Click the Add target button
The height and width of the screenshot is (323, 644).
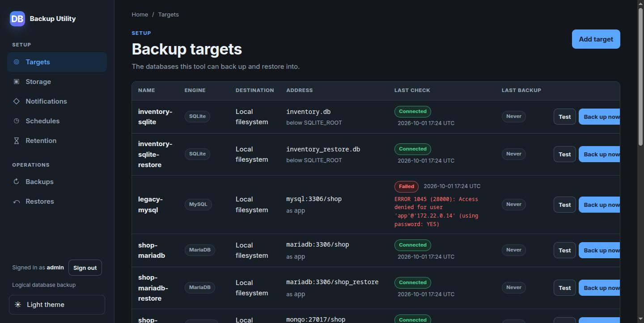tap(596, 39)
